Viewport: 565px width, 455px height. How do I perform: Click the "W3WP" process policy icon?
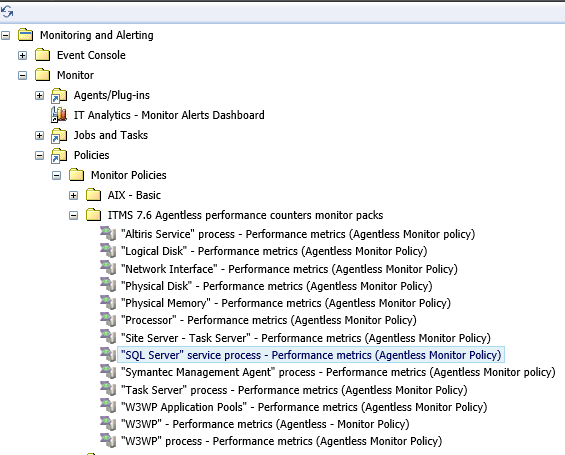click(x=108, y=440)
